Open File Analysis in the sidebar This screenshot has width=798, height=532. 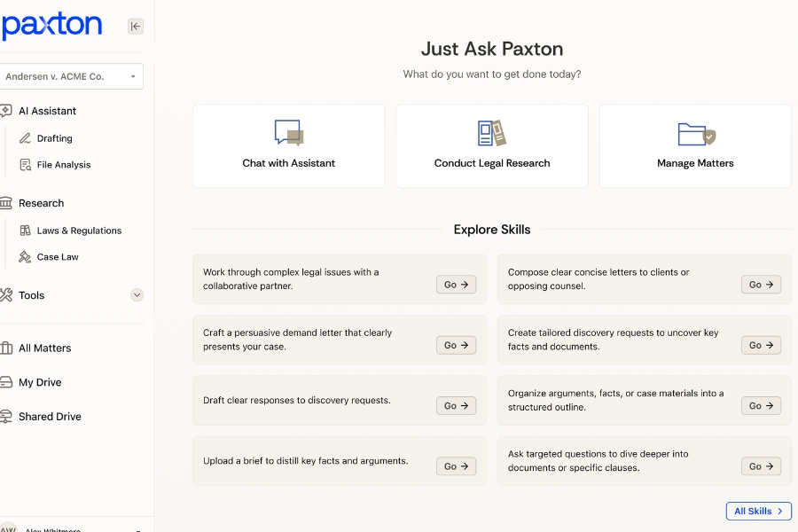tap(64, 165)
